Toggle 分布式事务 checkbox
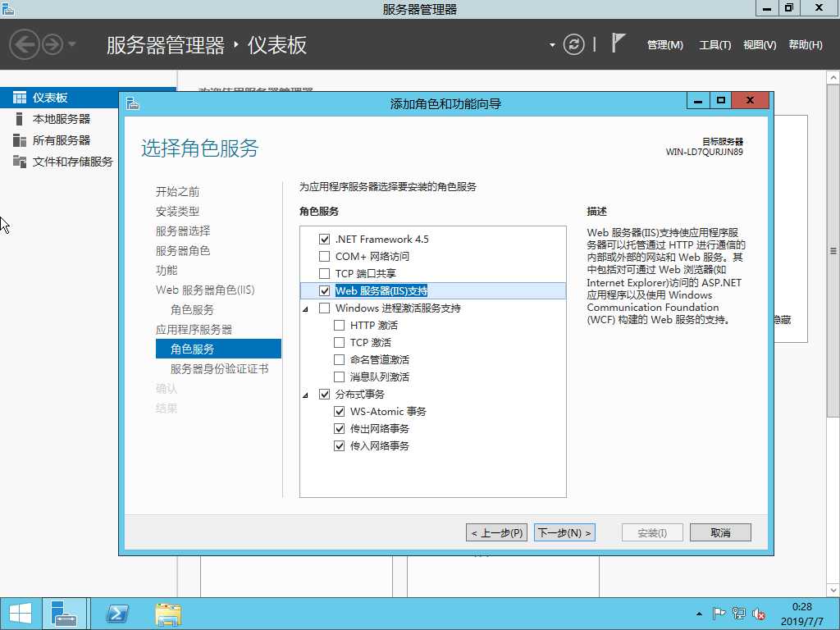The height and width of the screenshot is (630, 840). coord(324,395)
